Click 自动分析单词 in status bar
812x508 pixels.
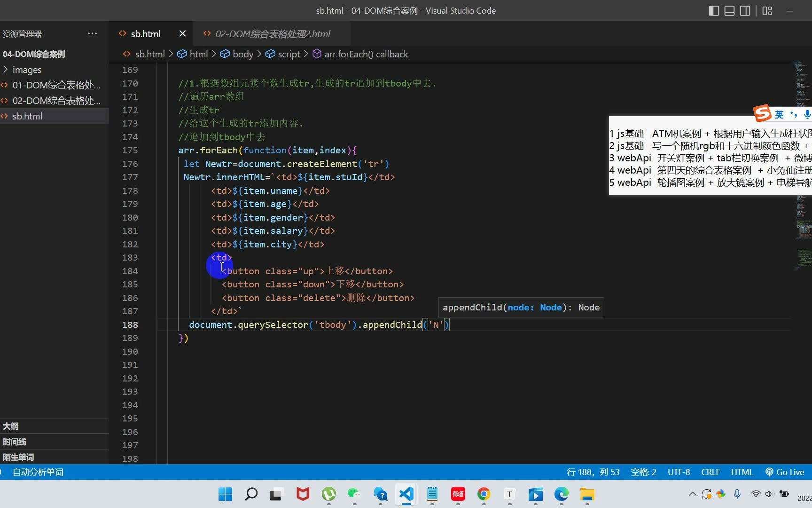coord(38,472)
